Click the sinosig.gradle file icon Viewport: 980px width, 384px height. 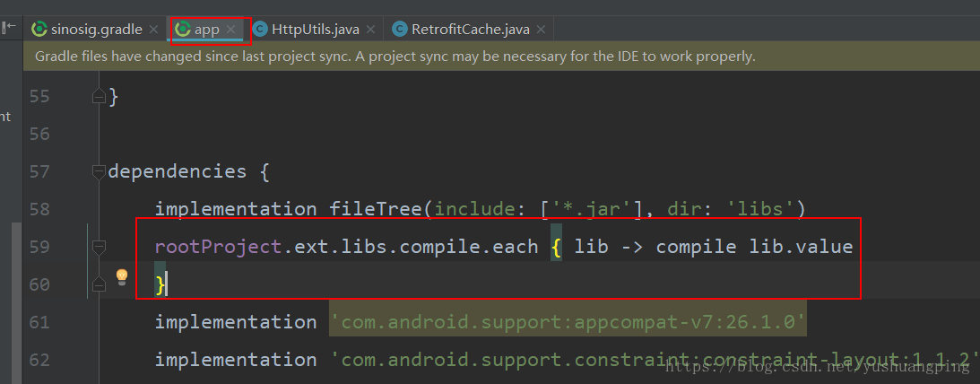tap(39, 29)
